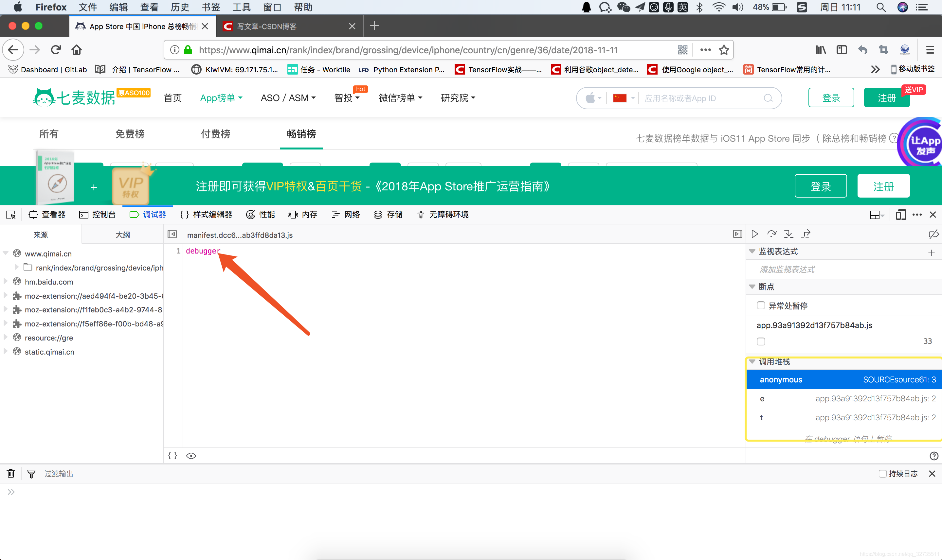The height and width of the screenshot is (560, 942).
Task: Select the 免费榜 chart tab
Action: pos(130,134)
